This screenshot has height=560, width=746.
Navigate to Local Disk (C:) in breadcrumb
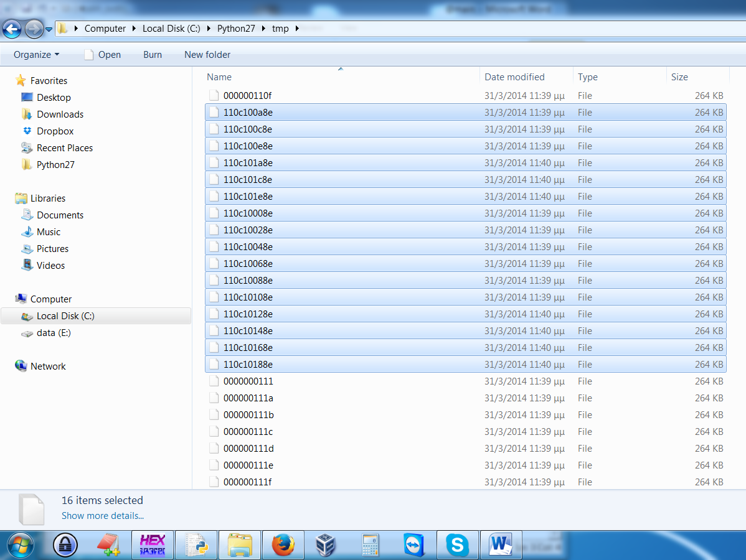[x=171, y=29]
